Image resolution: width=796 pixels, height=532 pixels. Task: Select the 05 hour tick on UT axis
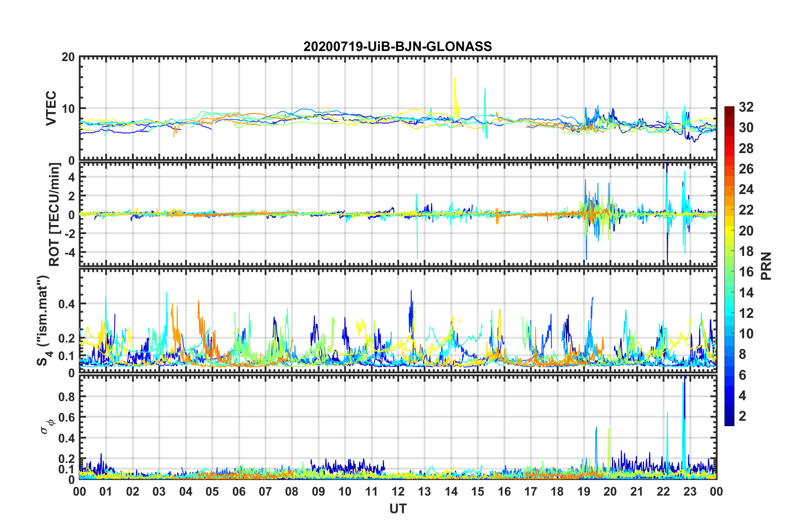[x=212, y=491]
